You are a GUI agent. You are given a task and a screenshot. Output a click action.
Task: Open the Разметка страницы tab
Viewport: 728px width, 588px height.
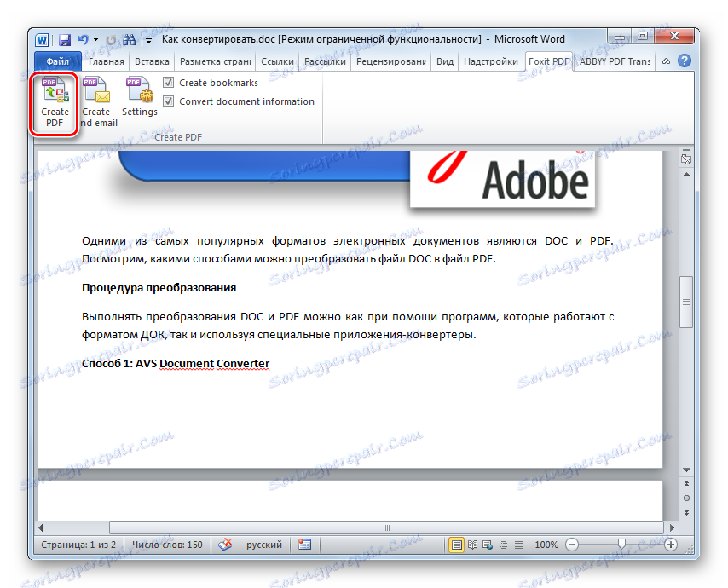point(215,61)
